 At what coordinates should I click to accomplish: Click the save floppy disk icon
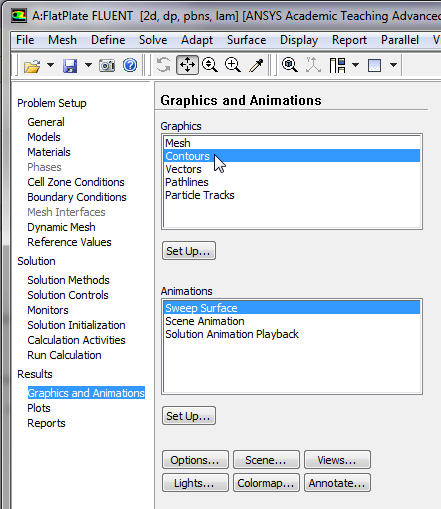pos(70,65)
